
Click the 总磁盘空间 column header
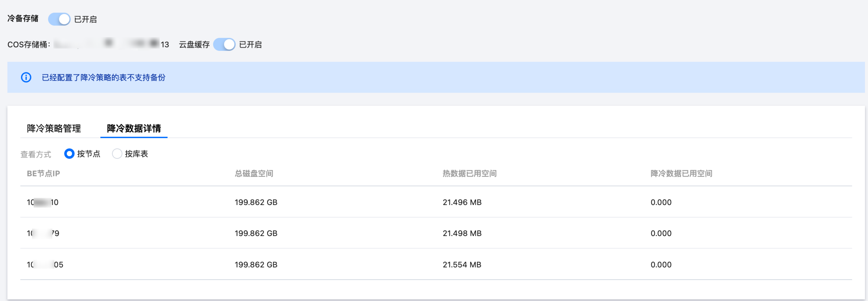click(x=254, y=173)
